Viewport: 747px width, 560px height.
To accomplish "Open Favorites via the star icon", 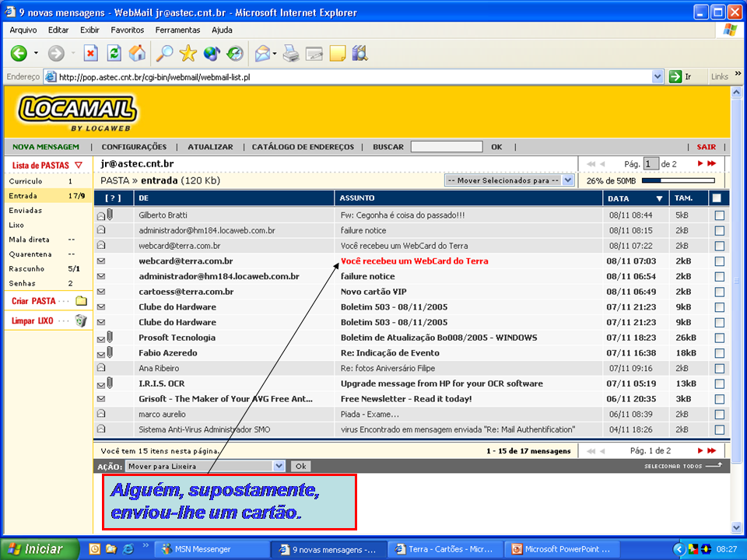I will tap(188, 54).
